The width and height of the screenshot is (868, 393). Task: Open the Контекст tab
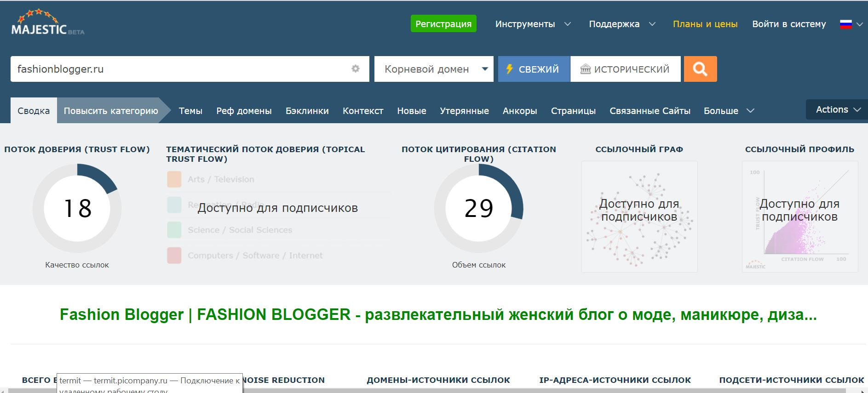coord(363,111)
